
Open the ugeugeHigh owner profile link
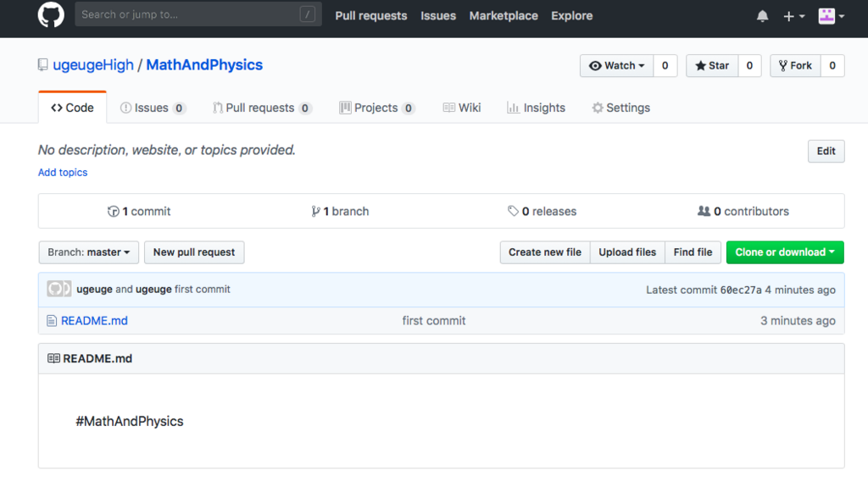(x=93, y=65)
